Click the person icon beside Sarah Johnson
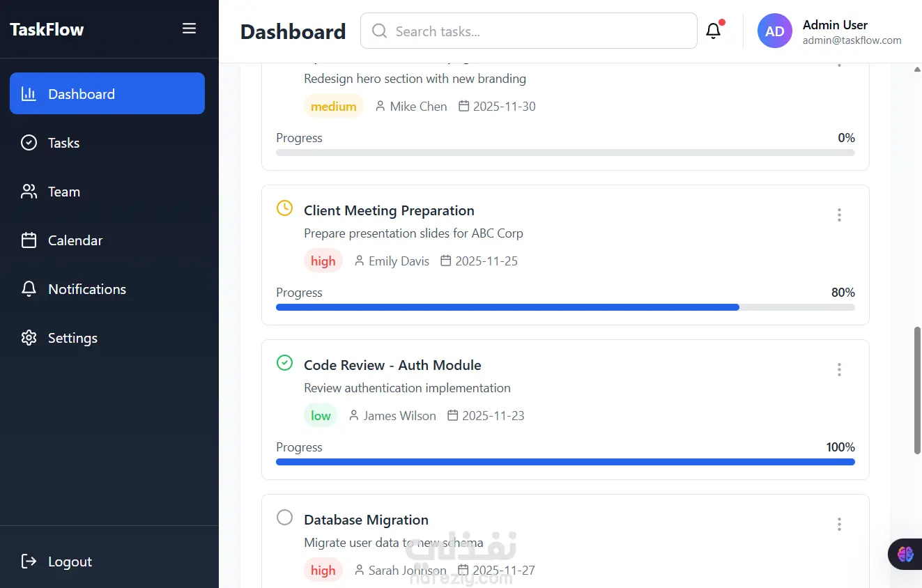 360,571
